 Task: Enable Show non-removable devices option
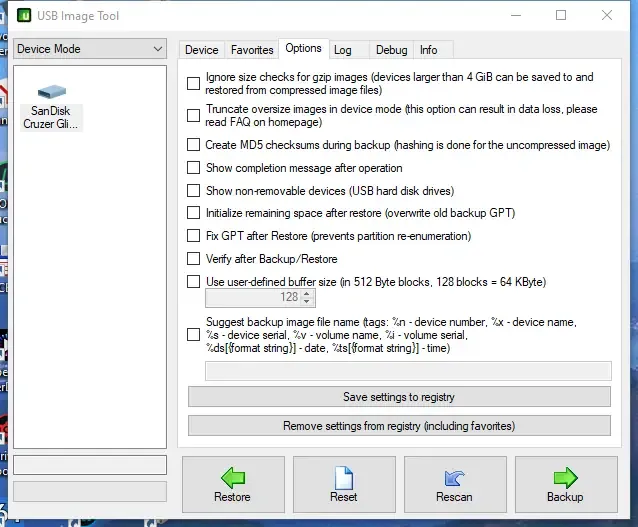pyautogui.click(x=193, y=190)
